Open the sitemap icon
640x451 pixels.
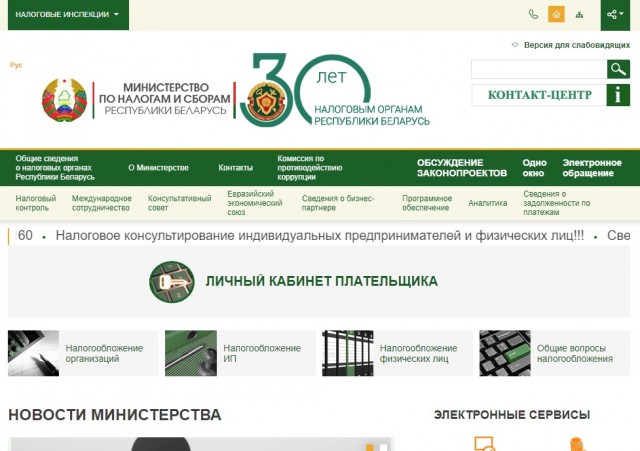point(579,15)
